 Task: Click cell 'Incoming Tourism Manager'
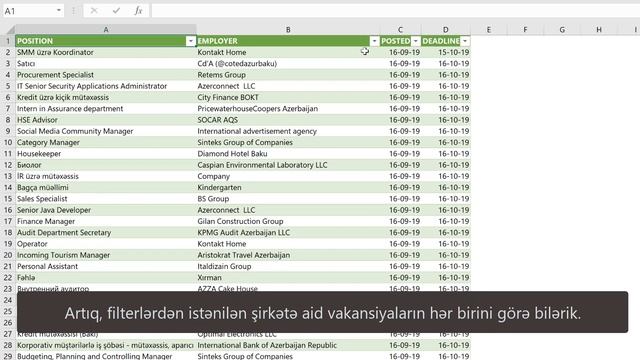point(106,255)
